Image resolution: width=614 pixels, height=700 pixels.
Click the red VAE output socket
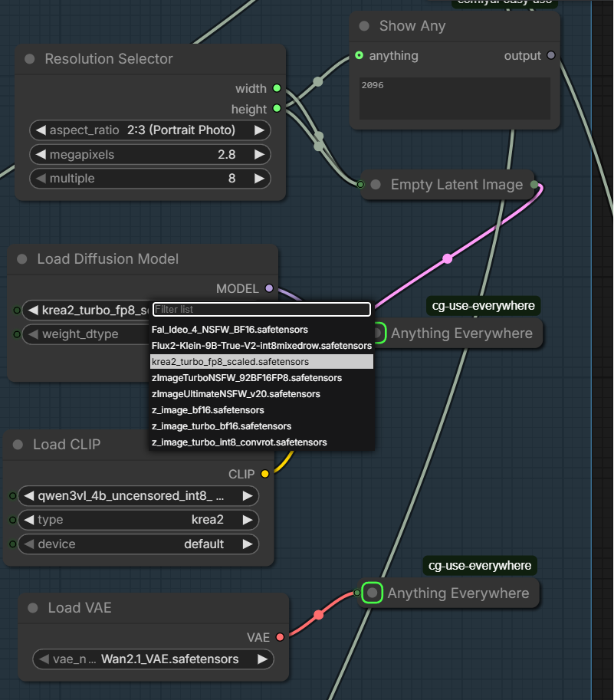(280, 637)
